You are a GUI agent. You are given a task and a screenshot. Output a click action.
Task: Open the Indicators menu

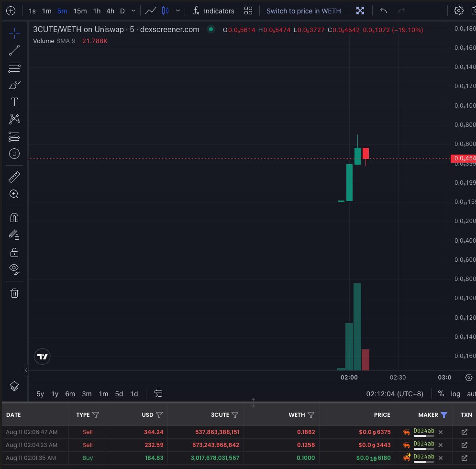[213, 11]
